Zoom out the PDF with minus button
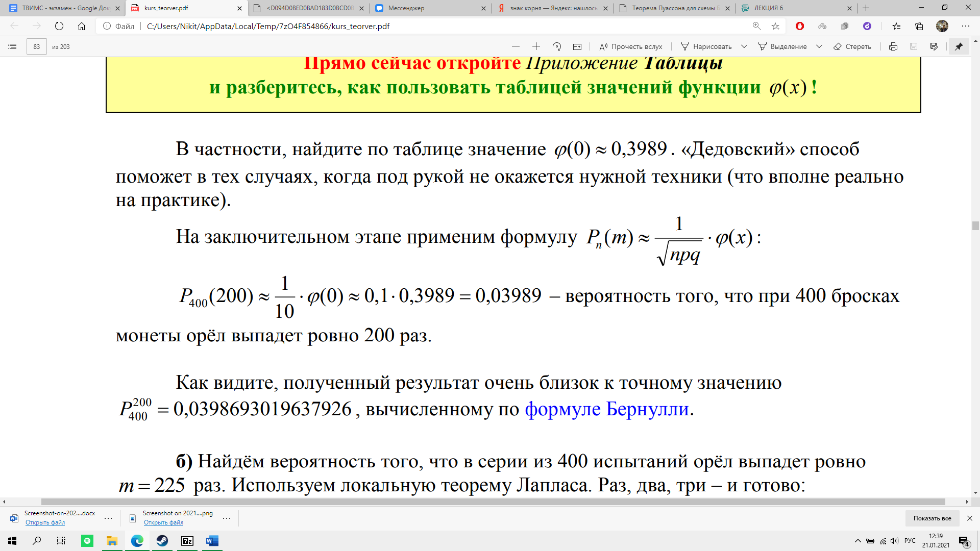 pyautogui.click(x=516, y=46)
